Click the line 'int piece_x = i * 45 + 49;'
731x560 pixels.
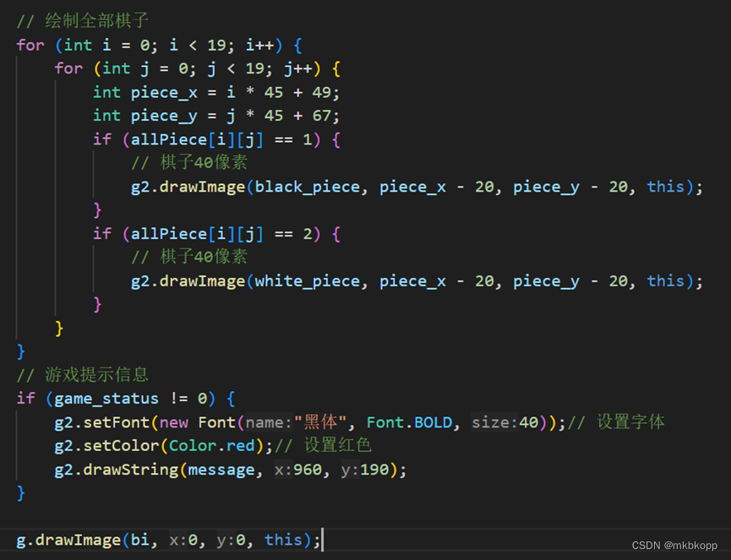click(x=216, y=92)
